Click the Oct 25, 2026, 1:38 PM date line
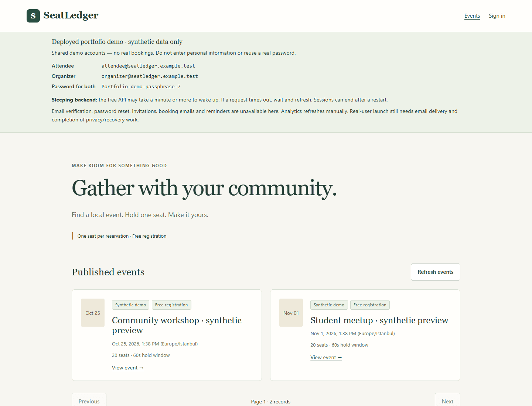Screen dimensions: 532x406 [x=155, y=344]
